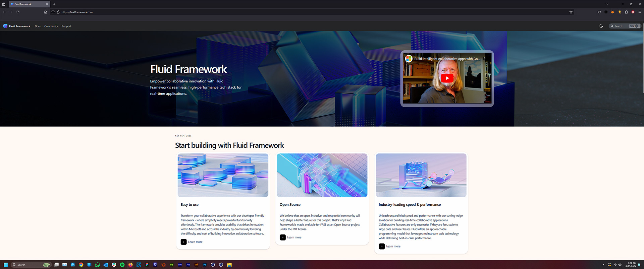Expand the system tray hidden icons chevron

603,265
